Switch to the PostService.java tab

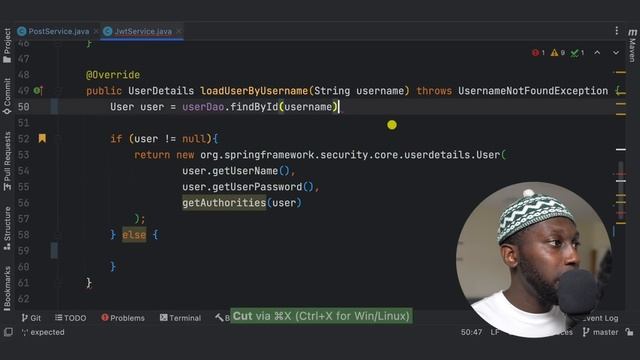pos(58,31)
